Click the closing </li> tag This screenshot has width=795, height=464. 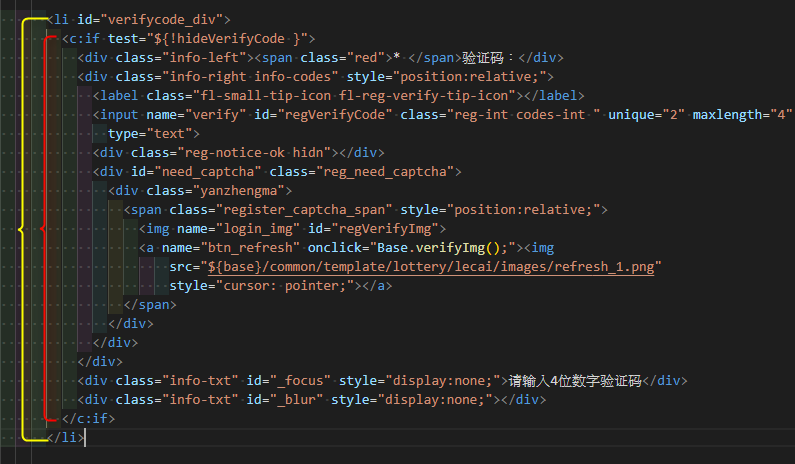pos(65,438)
